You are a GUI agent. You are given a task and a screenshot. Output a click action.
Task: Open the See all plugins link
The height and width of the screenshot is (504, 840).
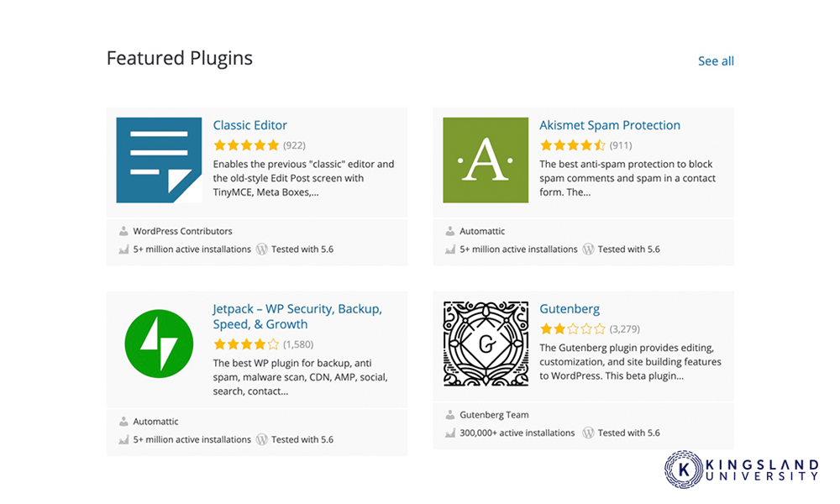[716, 61]
